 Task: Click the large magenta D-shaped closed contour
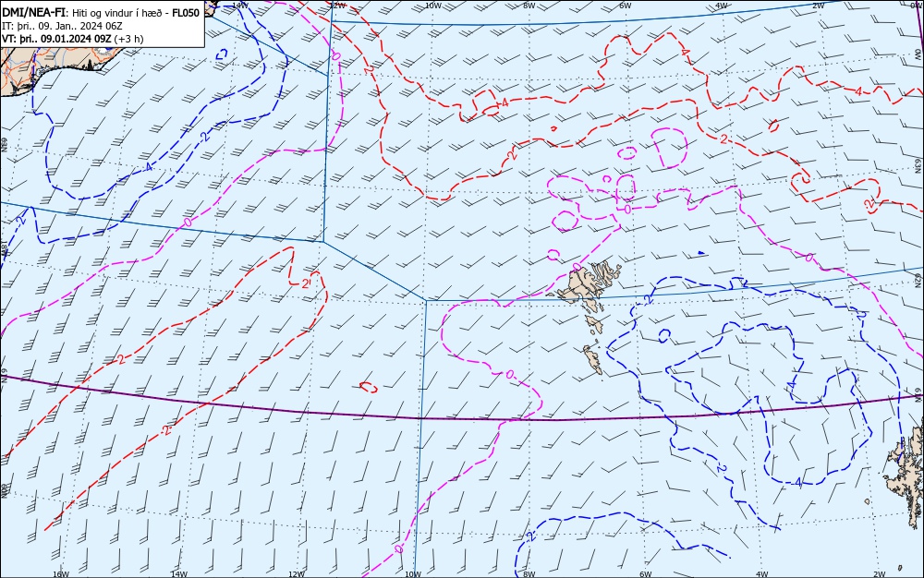[671, 148]
